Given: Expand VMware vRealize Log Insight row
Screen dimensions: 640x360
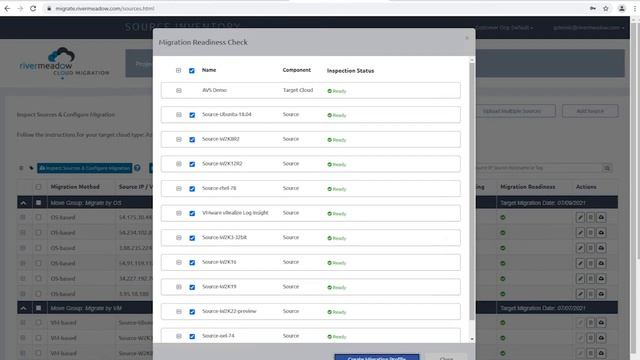Looking at the screenshot, I should 179,213.
